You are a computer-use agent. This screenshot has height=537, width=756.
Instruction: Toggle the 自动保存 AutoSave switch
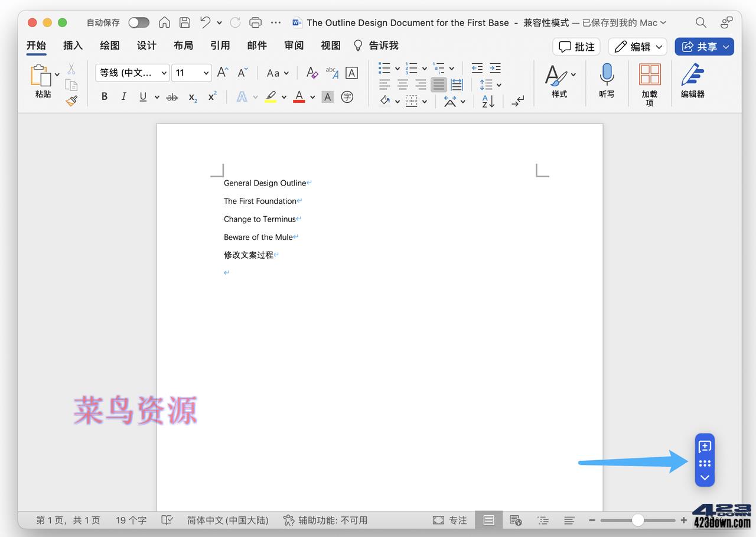tap(139, 22)
